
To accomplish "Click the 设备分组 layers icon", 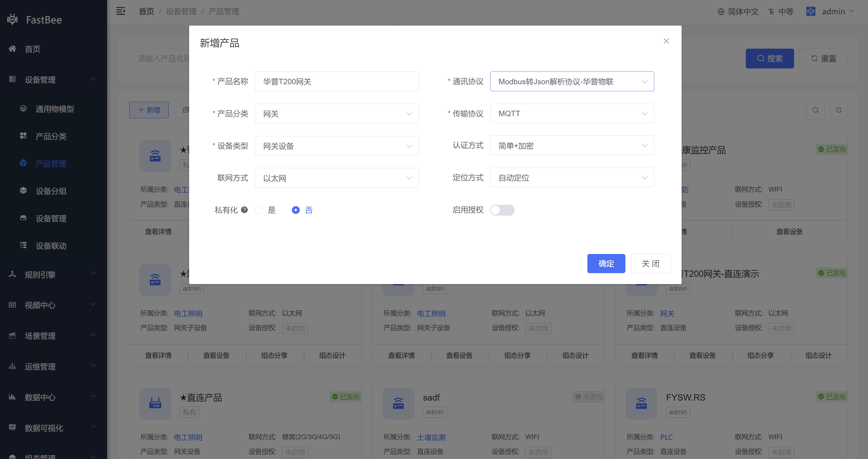I will point(23,191).
